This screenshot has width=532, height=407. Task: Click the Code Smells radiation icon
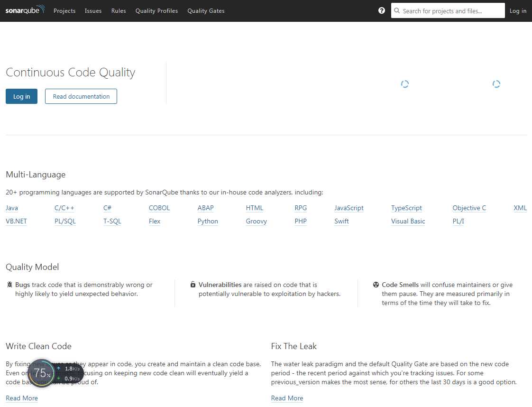click(376, 285)
